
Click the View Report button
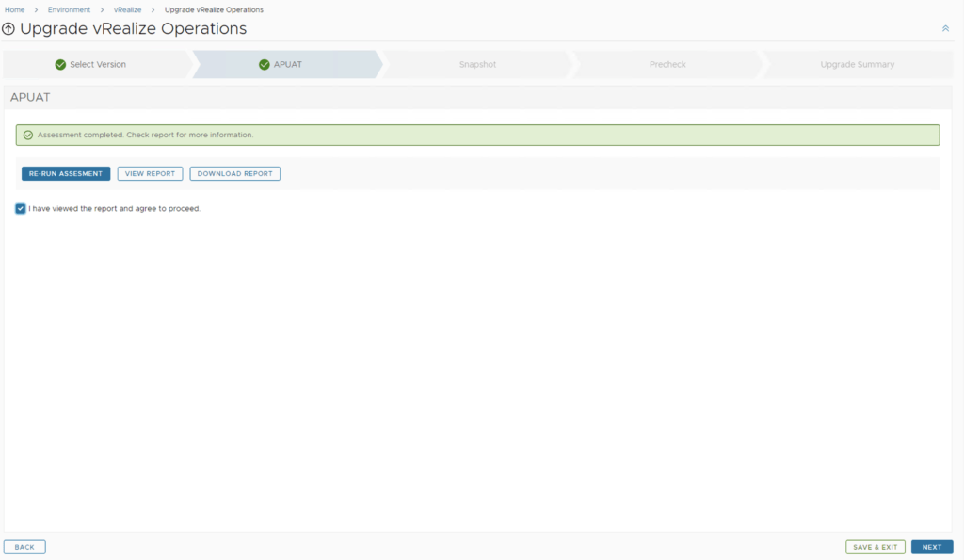pyautogui.click(x=150, y=174)
